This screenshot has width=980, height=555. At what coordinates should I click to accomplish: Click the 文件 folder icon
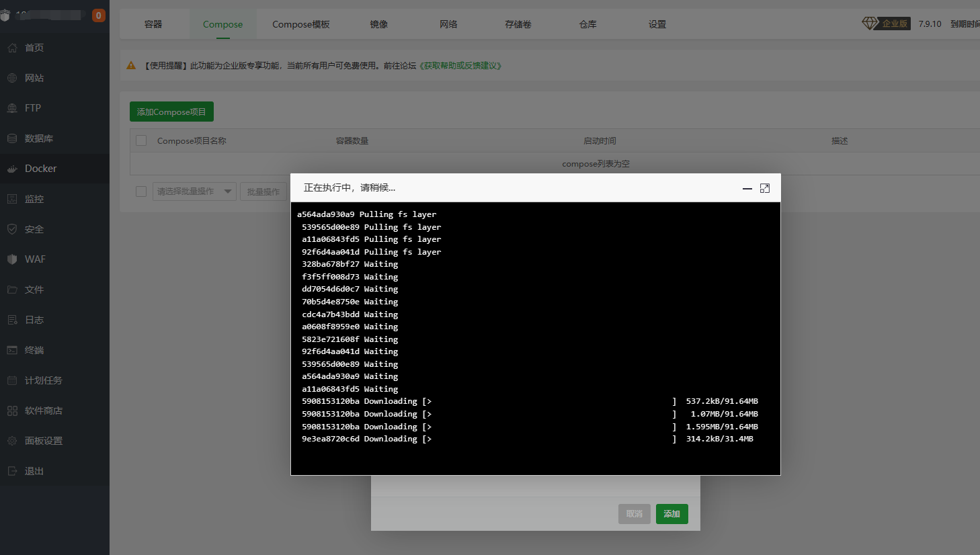(12, 290)
